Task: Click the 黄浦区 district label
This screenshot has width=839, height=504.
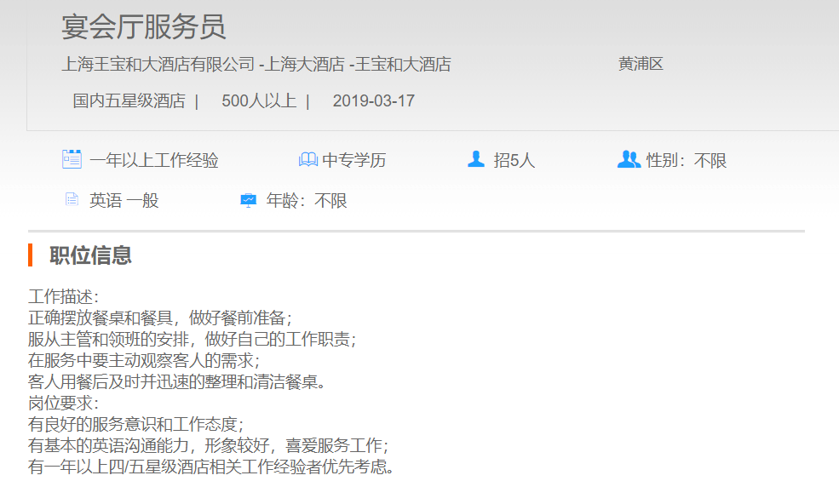Action: tap(641, 64)
